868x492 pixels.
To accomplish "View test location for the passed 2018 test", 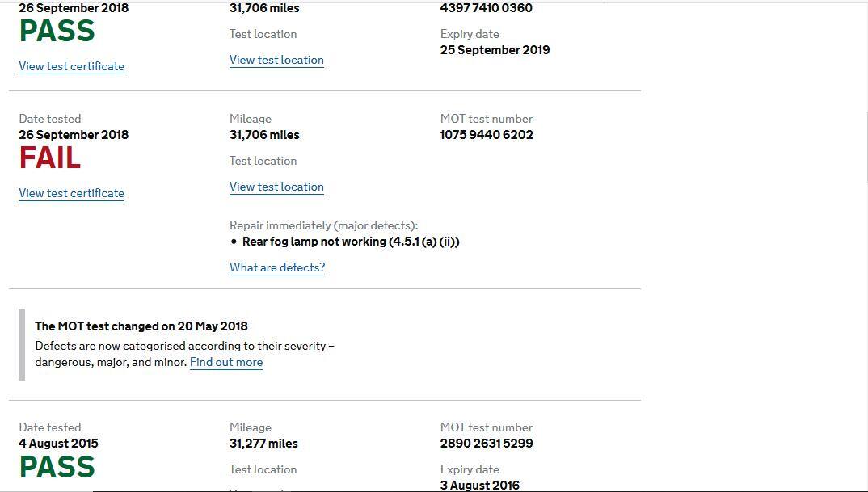I will [276, 60].
